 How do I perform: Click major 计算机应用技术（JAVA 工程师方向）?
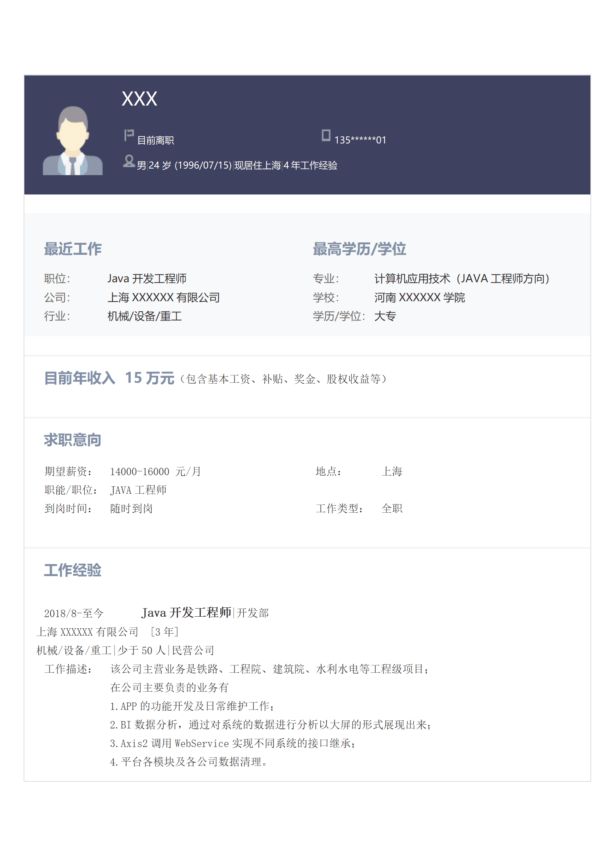tap(462, 278)
